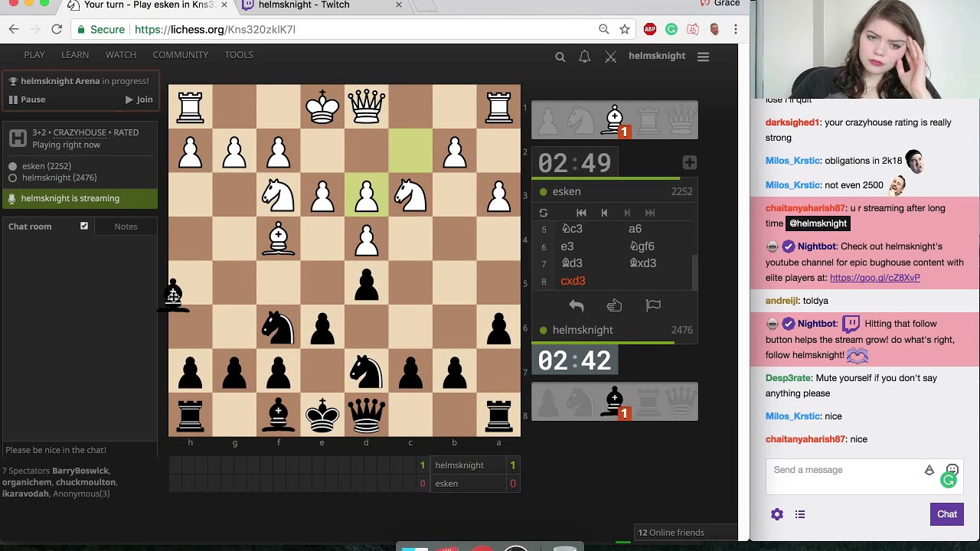
Task: Open the hamburger menu beside helmsknight
Action: pyautogui.click(x=704, y=56)
